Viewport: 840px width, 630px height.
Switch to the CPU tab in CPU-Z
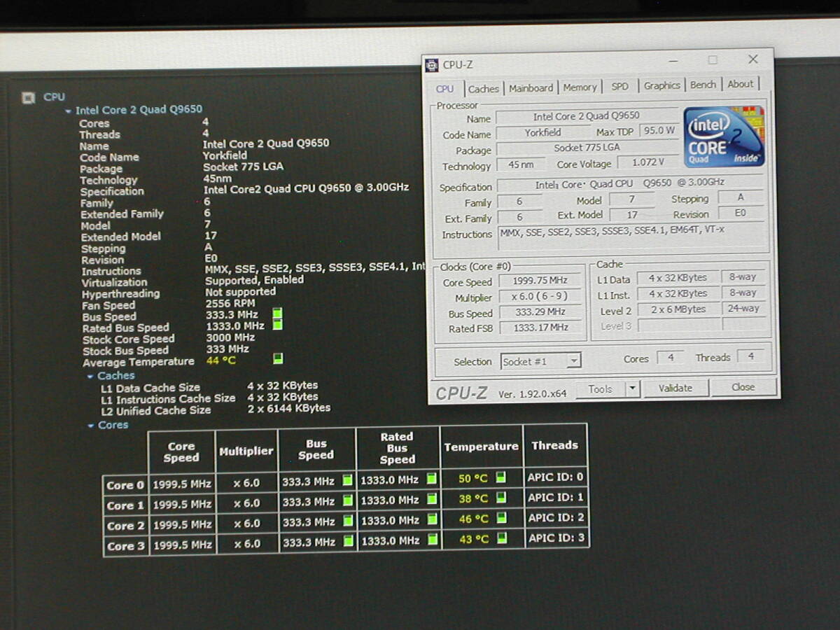click(x=444, y=89)
